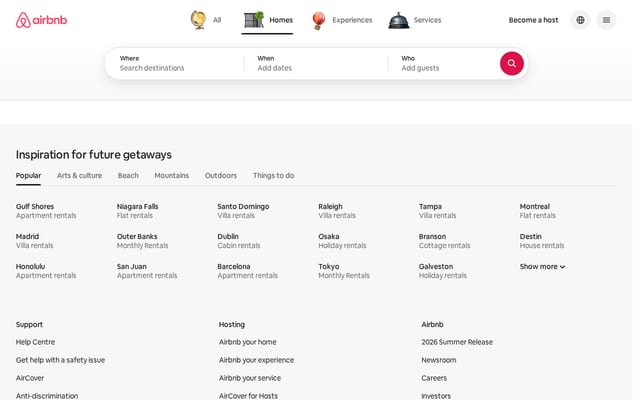This screenshot has height=400, width=640.
Task: Click the Airbnb logo
Action: [x=41, y=20]
